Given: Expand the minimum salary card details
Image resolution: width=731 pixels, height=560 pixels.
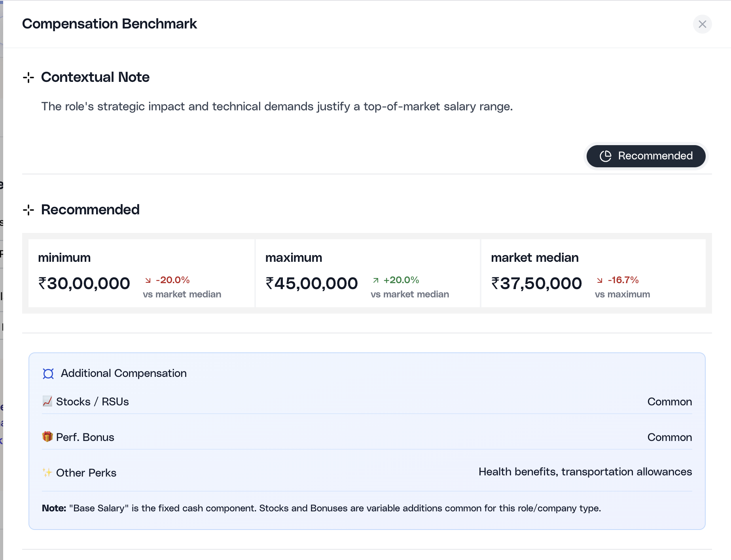Looking at the screenshot, I should [141, 273].
